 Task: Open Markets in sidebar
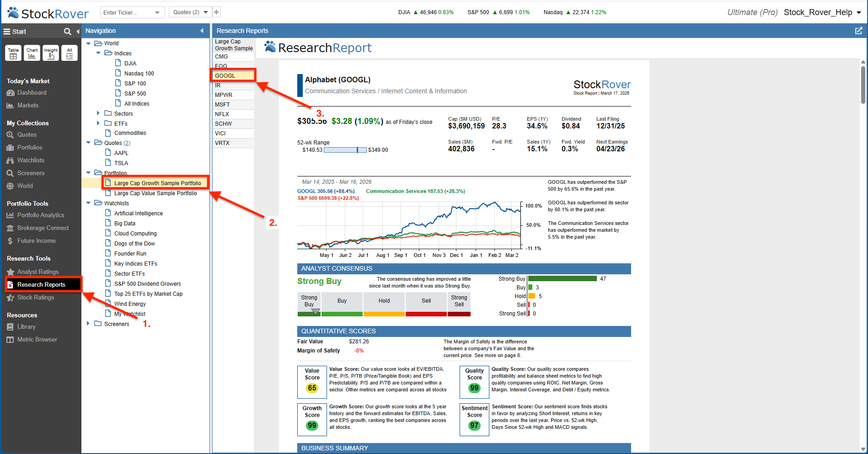click(27, 106)
